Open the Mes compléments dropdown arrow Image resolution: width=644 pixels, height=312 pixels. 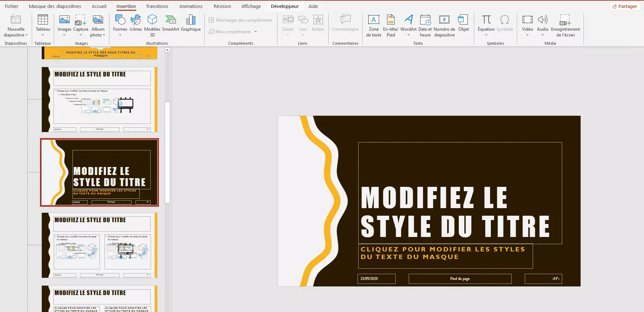point(256,32)
